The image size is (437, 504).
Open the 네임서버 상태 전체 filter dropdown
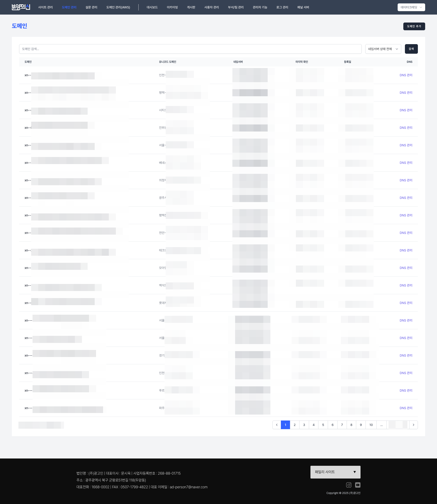[383, 49]
